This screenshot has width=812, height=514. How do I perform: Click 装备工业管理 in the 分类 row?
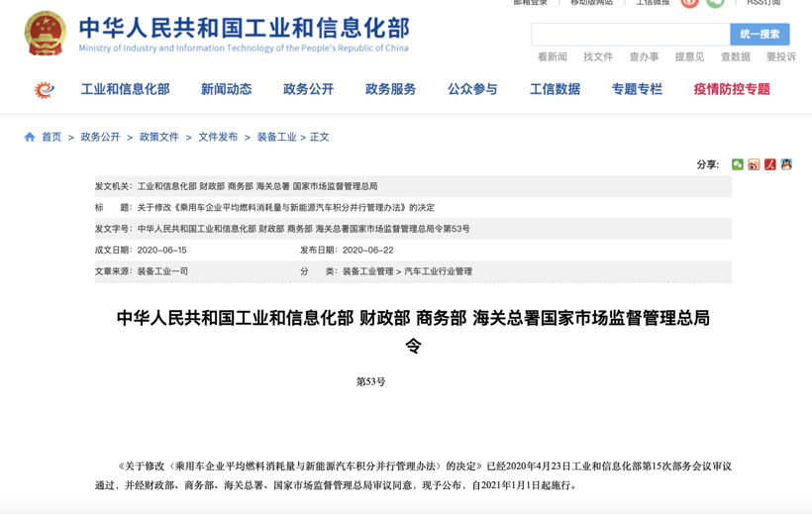[367, 271]
